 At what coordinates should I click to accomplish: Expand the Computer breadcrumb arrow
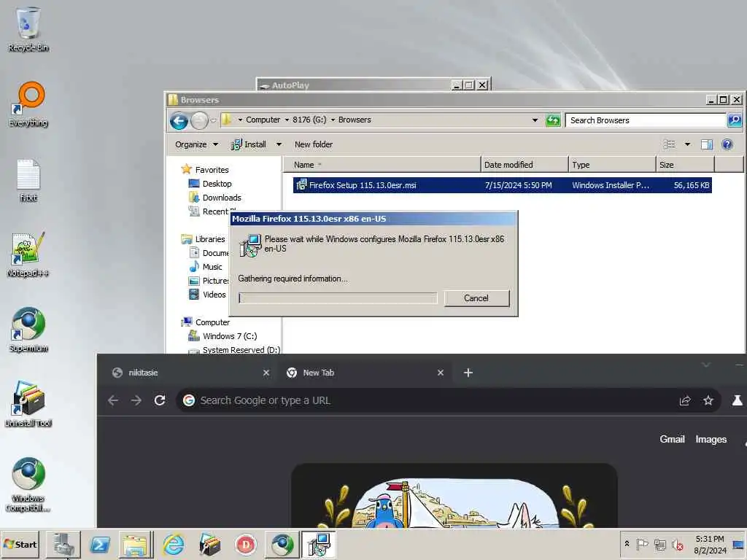[x=287, y=120]
